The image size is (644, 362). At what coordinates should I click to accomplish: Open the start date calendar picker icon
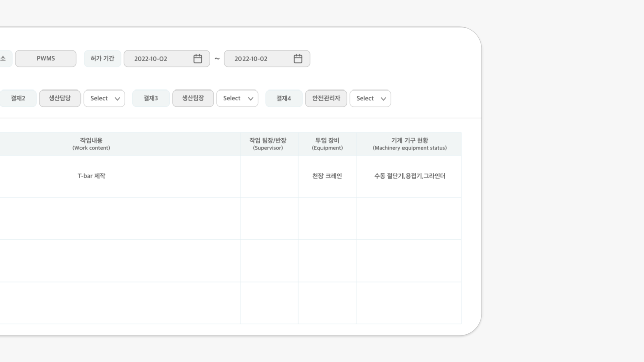click(198, 59)
